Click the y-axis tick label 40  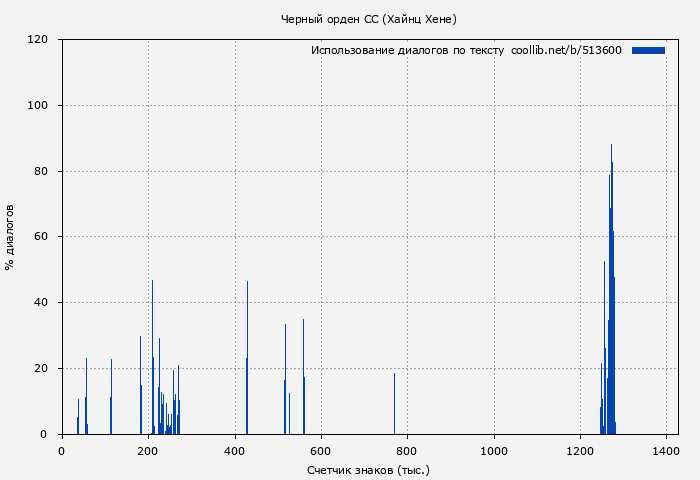[41, 303]
